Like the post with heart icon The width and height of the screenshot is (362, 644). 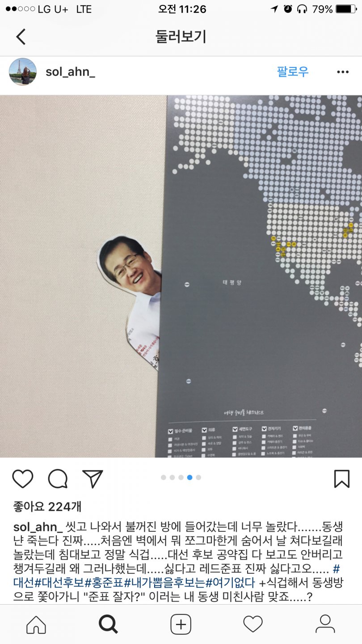coord(23,479)
